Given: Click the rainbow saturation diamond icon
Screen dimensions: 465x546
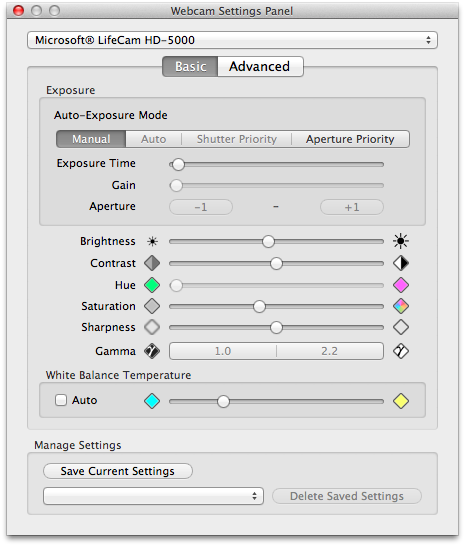Looking at the screenshot, I should 401,306.
